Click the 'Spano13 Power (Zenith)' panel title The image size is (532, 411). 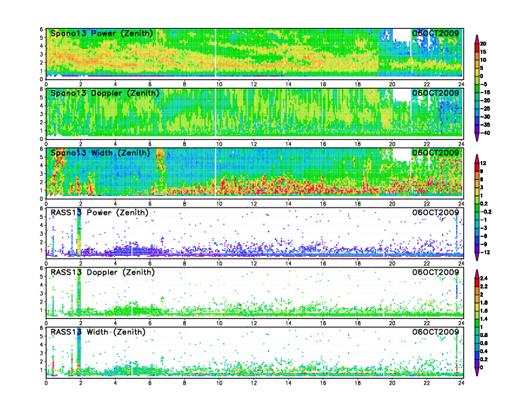click(x=101, y=34)
